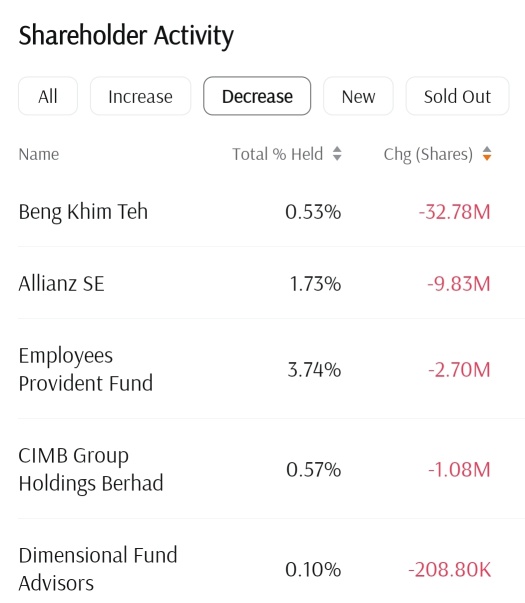Select Employees Provident Fund row
Screen dimensions: 525x603
[x=262, y=369]
